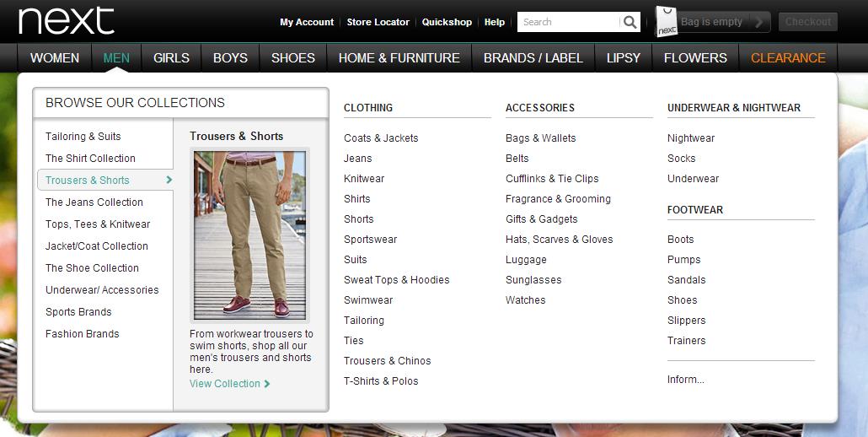Open Socks category
This screenshot has height=437, width=868.
(x=682, y=159)
